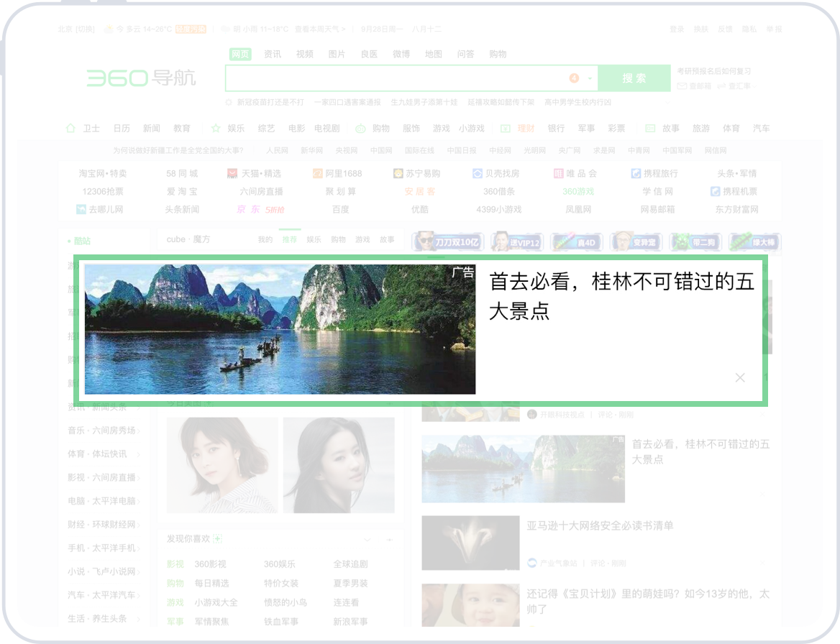The image size is (840, 644).
Task: Collapse the 发现你喜欢 panel
Action: coord(367,538)
